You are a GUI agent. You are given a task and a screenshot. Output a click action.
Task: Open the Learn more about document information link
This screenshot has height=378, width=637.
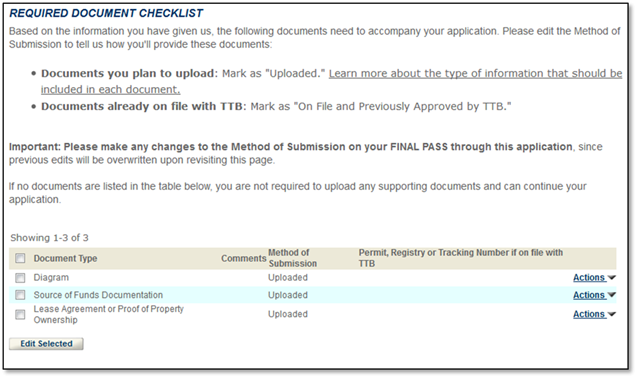(x=332, y=81)
